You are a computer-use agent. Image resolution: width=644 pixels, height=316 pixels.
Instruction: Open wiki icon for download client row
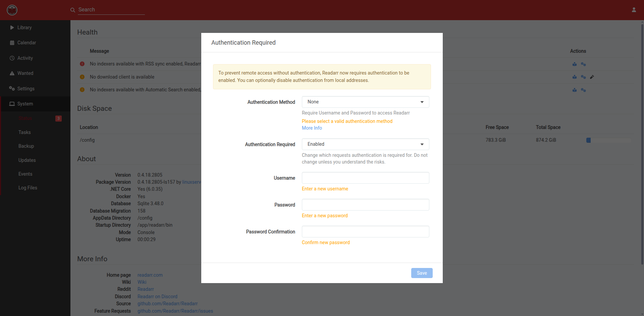(x=575, y=77)
